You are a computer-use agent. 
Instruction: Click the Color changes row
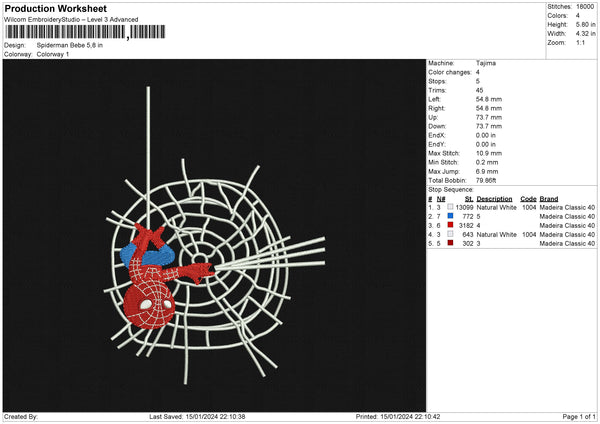click(454, 72)
